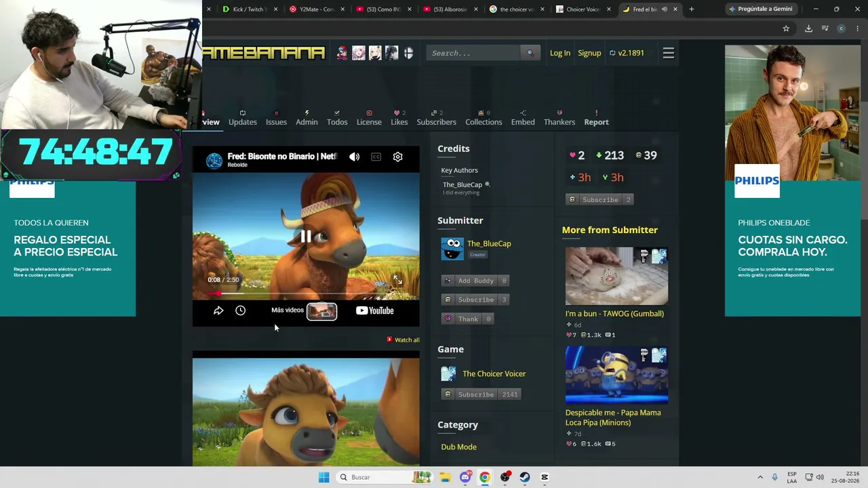Viewport: 868px width, 488px height.
Task: Open the Subscribers tab
Action: pos(437,118)
